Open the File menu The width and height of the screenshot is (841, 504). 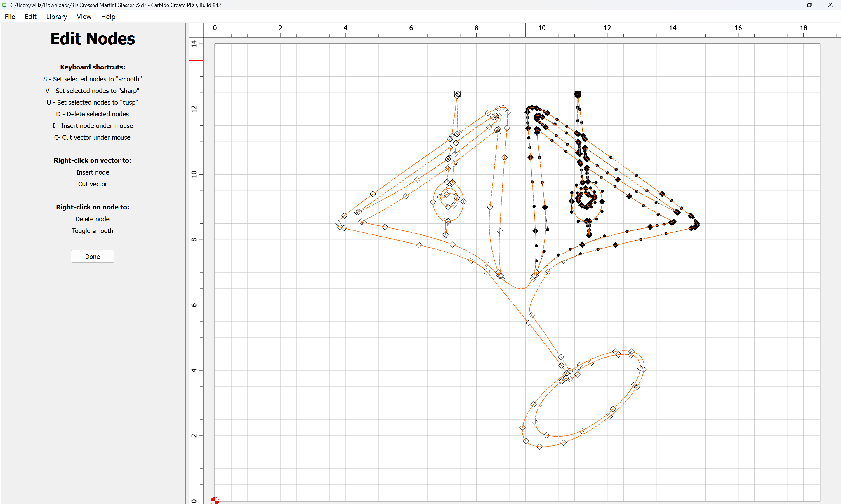click(x=10, y=17)
